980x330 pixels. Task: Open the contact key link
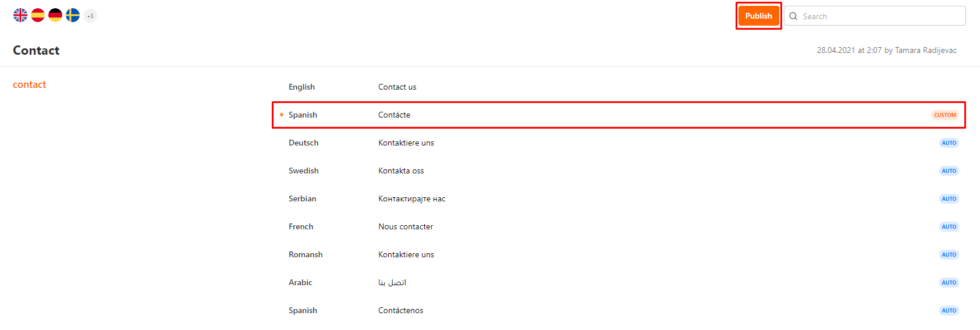point(29,84)
